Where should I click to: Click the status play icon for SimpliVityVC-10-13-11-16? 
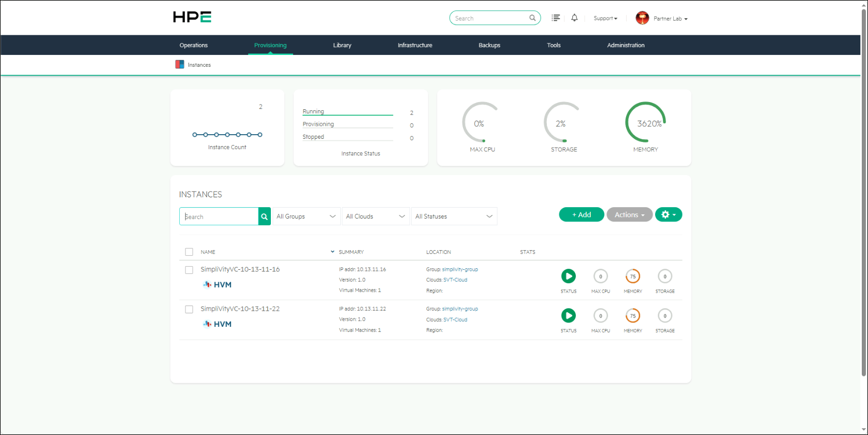point(568,276)
